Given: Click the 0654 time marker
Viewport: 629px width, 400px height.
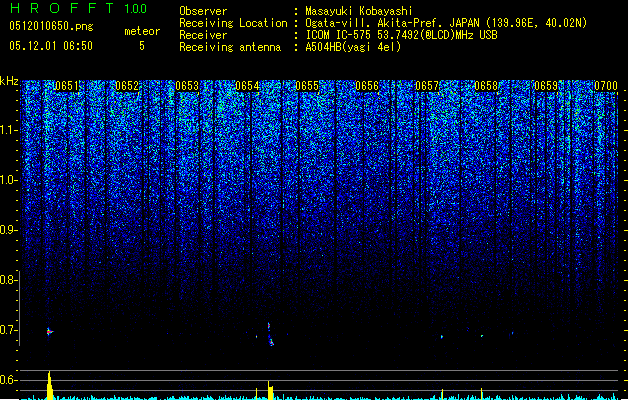Looking at the screenshot, I should click(x=247, y=86).
